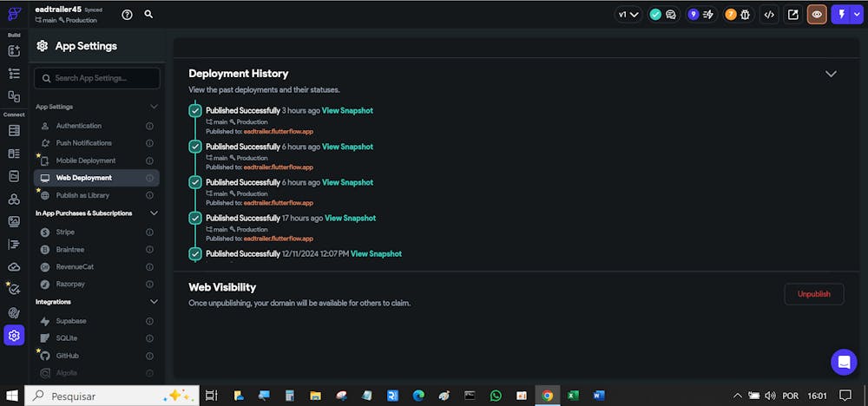
Task: Collapse the Integrations section
Action: pyautogui.click(x=154, y=302)
